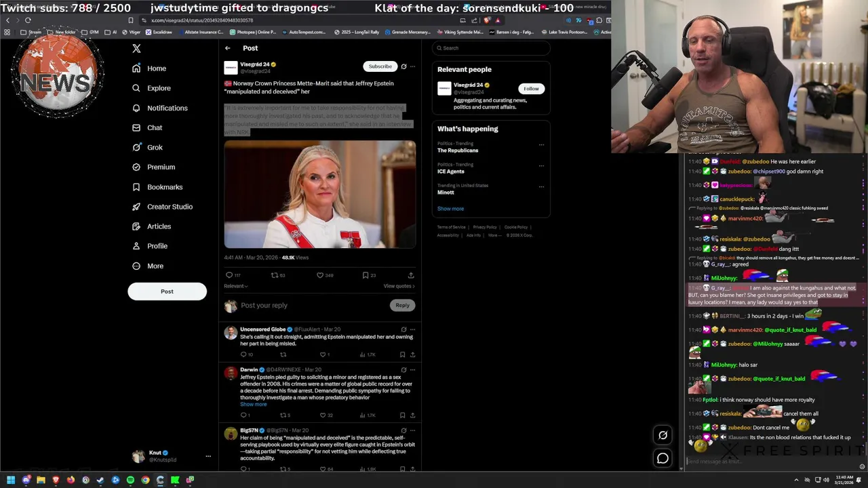Image resolution: width=868 pixels, height=488 pixels.
Task: Go to Home in X sidebar
Action: pyautogui.click(x=149, y=68)
